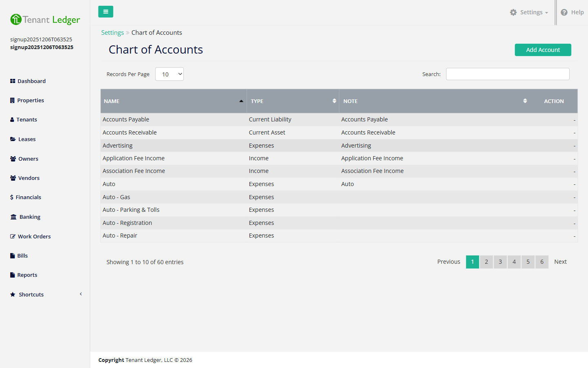Click the Dashboard grid icon

(x=13, y=81)
